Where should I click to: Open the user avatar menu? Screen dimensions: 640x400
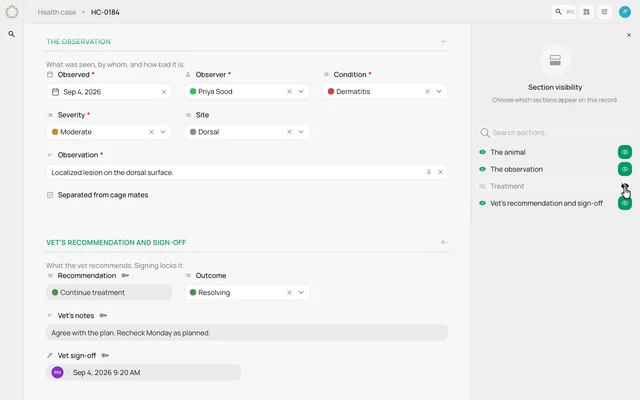625,12
